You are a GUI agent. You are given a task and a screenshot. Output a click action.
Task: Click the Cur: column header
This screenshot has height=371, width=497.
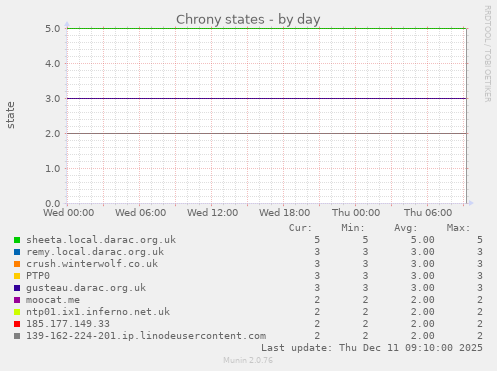[300, 228]
